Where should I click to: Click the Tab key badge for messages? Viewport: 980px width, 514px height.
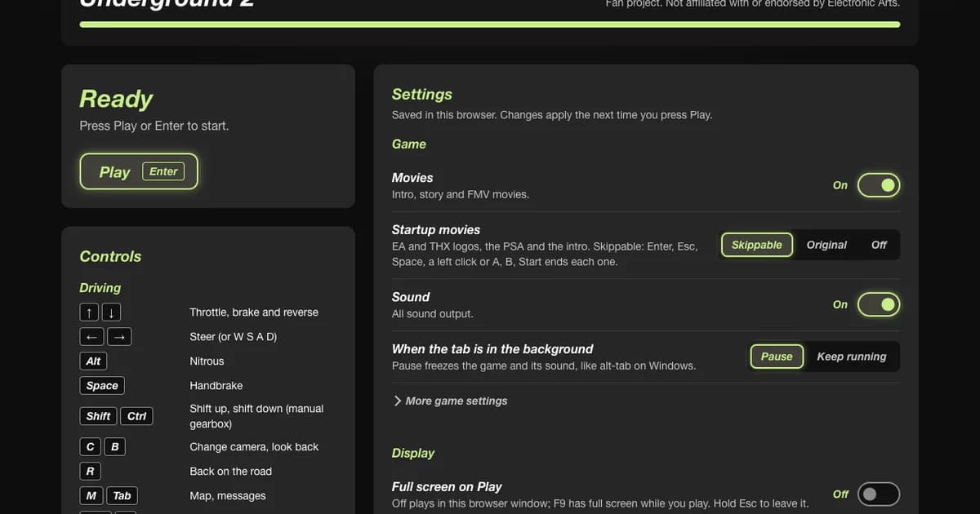(122, 496)
